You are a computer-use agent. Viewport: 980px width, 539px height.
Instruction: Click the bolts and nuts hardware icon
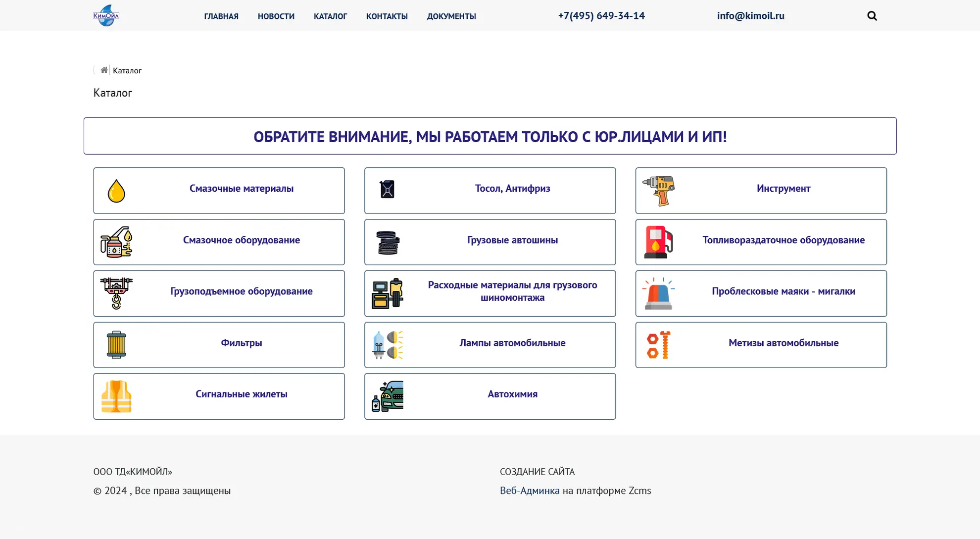[658, 345]
